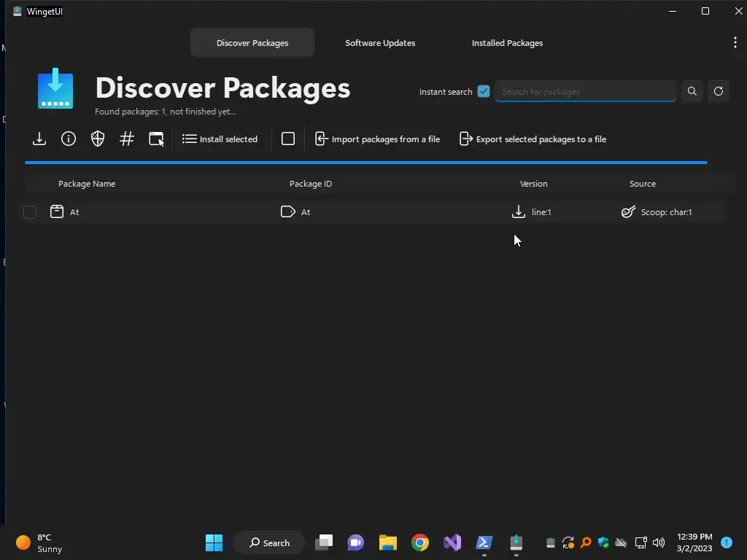The image size is (747, 560).
Task: Click the taskbar Search box
Action: 269,542
